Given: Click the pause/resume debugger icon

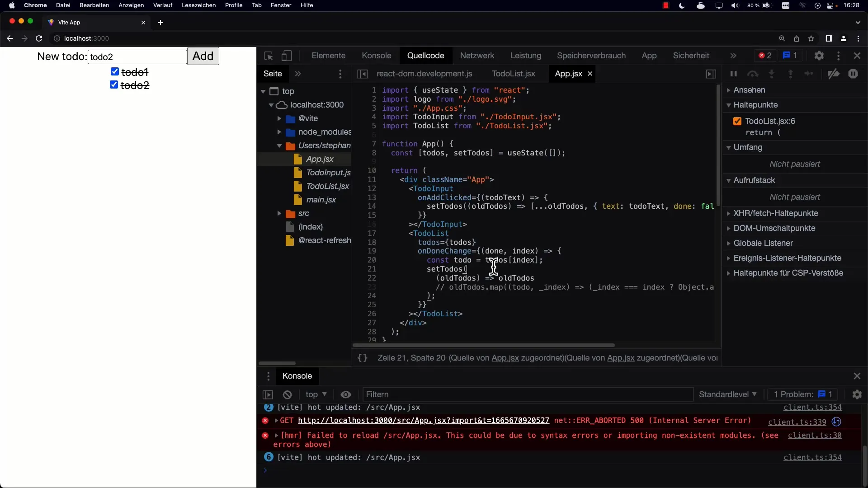Looking at the screenshot, I should pos(733,73).
